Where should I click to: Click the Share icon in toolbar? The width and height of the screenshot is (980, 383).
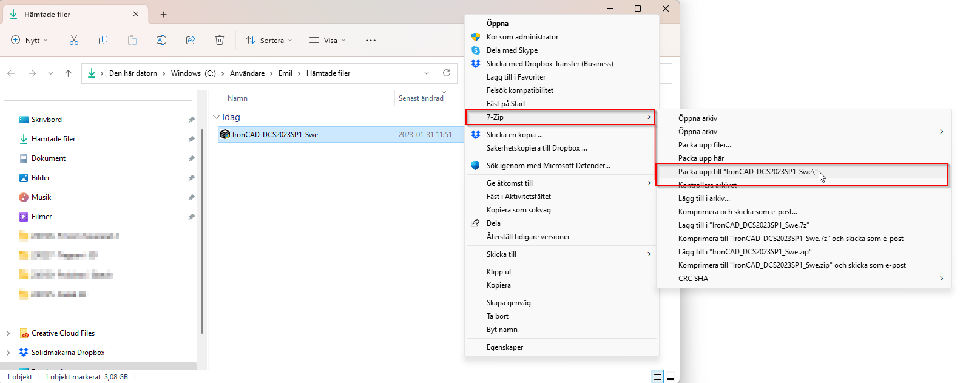(x=191, y=40)
